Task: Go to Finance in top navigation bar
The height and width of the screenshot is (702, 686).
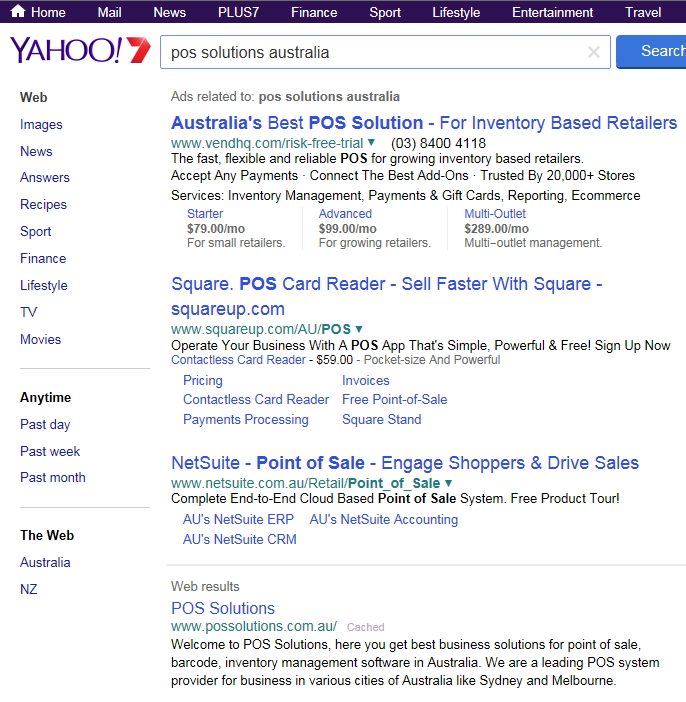Action: (x=314, y=12)
